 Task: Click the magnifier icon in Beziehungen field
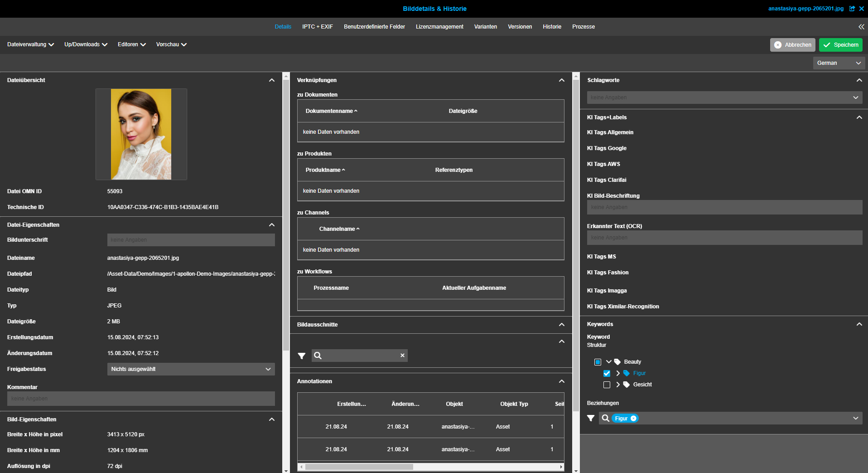tap(606, 418)
